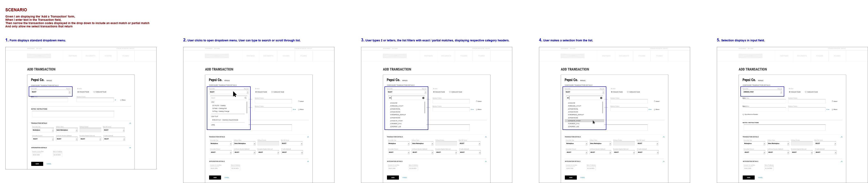
Task: Check the Block checkbox in step 1 form
Action: click(121, 100)
